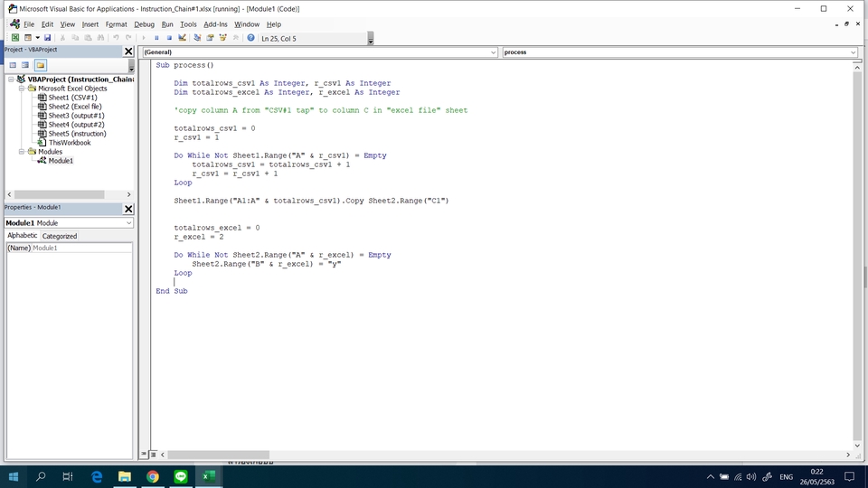Image resolution: width=868 pixels, height=488 pixels.
Task: Open File Explorer from the taskbar
Action: (x=125, y=476)
